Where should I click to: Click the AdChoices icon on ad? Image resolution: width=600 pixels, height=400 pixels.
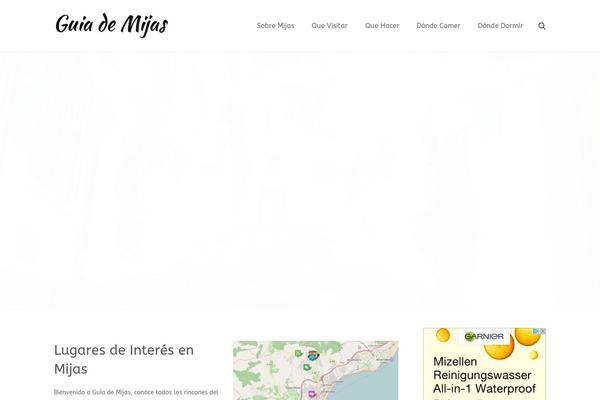[x=536, y=331]
